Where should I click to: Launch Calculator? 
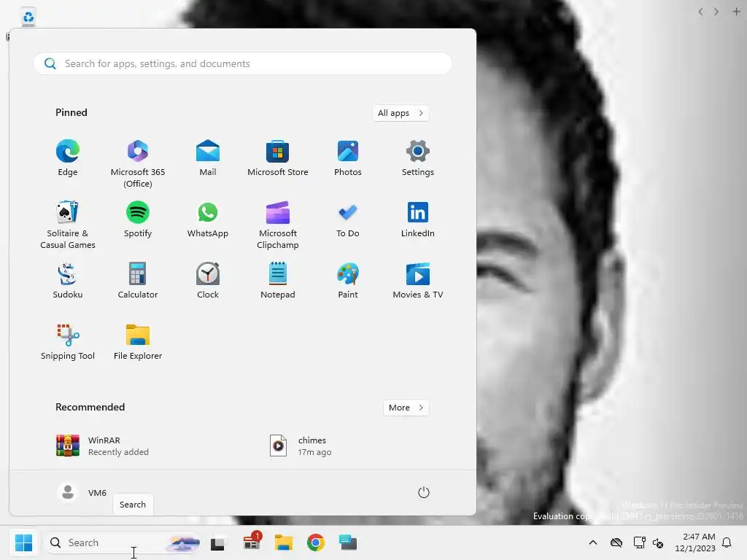click(x=138, y=281)
